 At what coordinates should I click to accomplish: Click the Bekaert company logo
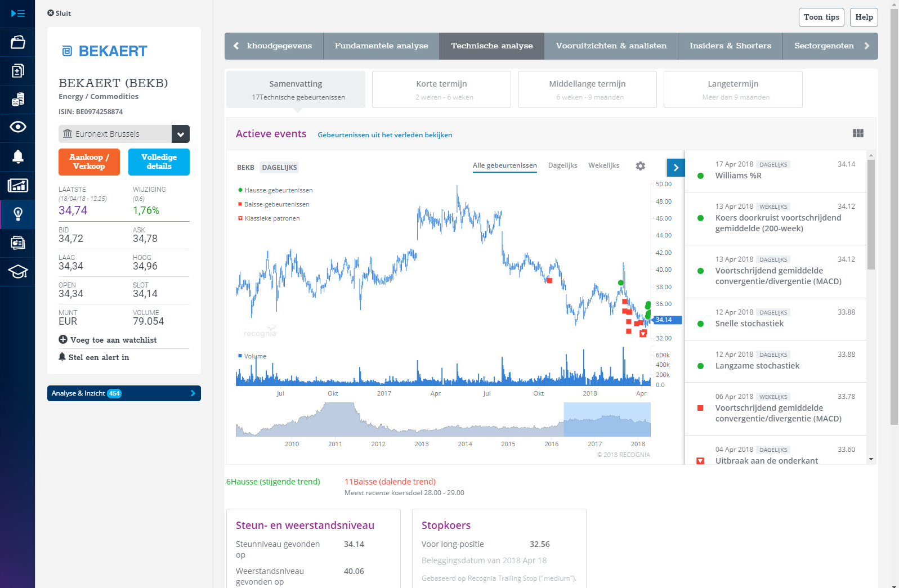point(104,51)
